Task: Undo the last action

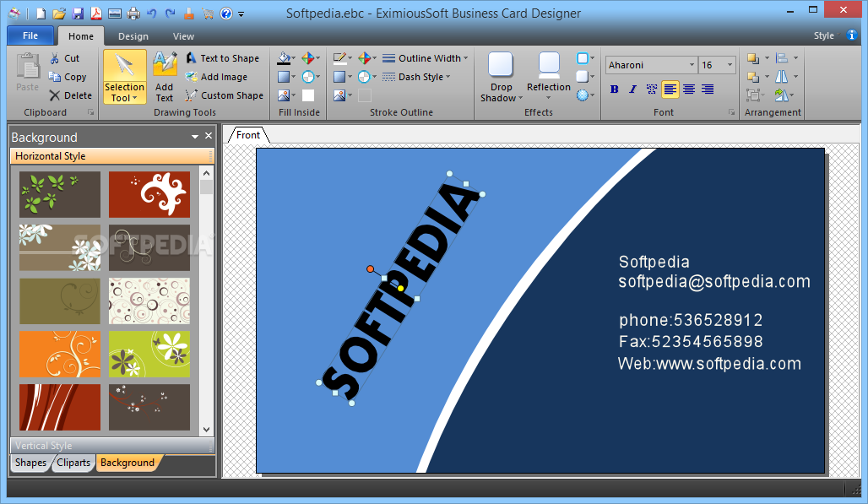Action: pyautogui.click(x=152, y=14)
